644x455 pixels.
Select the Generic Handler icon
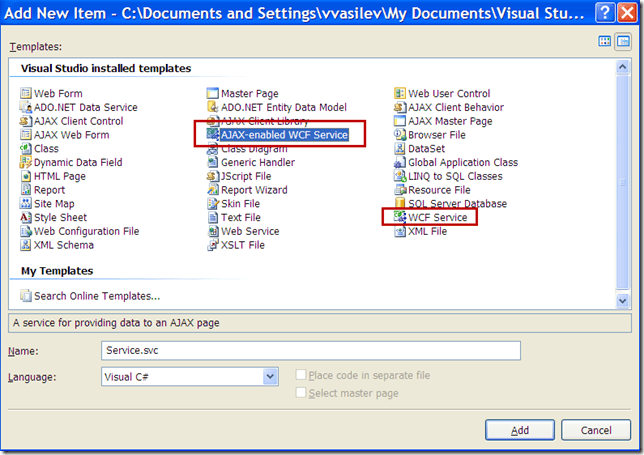(213, 162)
